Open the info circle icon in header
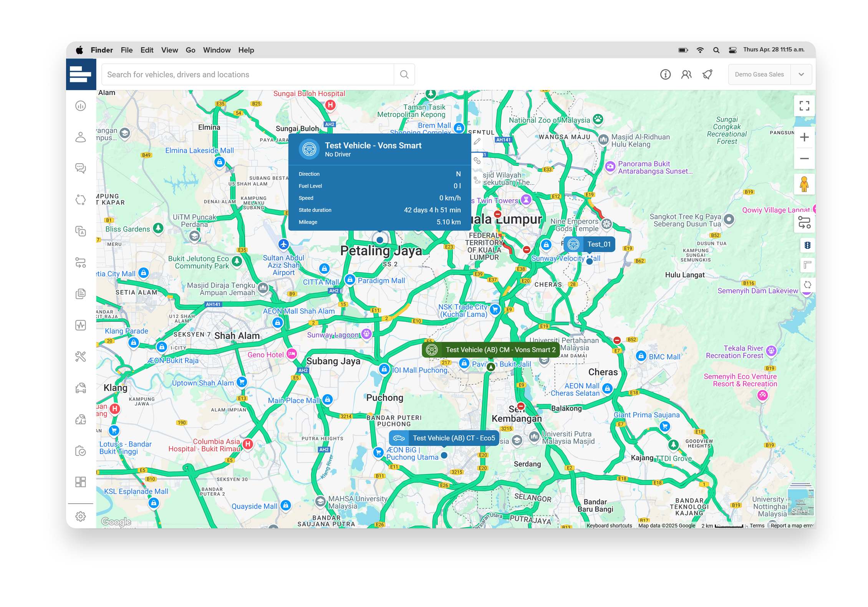The image size is (868, 607). click(665, 74)
